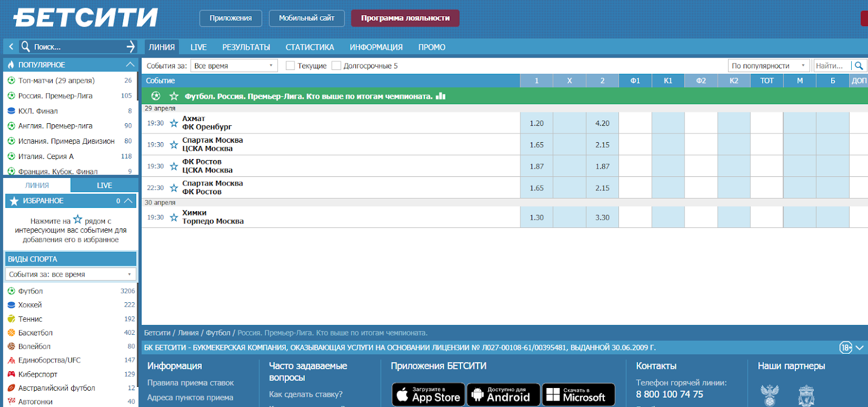868x407 pixels.
Task: Click the App Store download badge
Action: coord(429,395)
